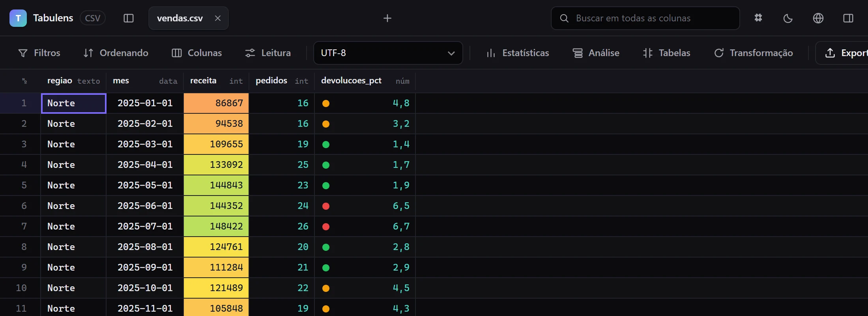
Task: Close the vendas.csv tab
Action: tap(218, 18)
